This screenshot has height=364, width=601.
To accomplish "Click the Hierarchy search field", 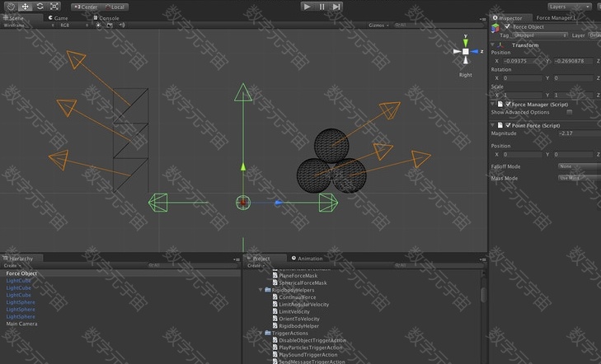I will coord(193,265).
